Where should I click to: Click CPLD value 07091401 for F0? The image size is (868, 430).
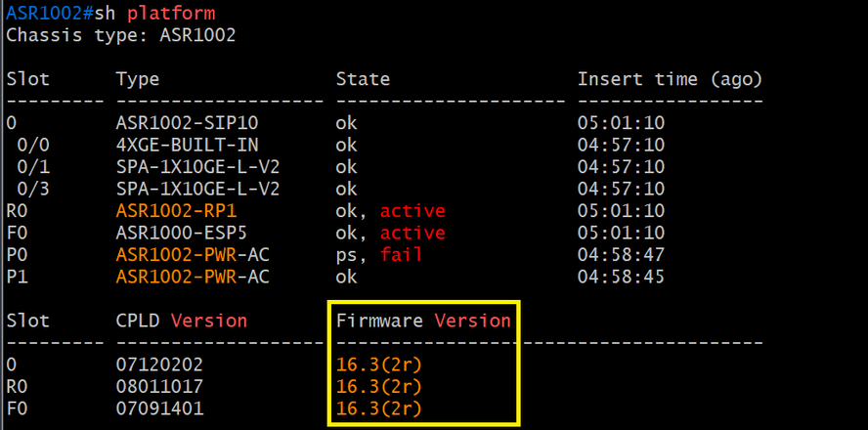[x=159, y=408]
